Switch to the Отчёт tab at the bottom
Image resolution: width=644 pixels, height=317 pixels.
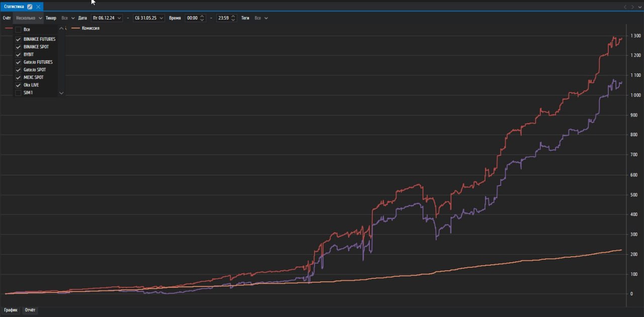point(30,310)
